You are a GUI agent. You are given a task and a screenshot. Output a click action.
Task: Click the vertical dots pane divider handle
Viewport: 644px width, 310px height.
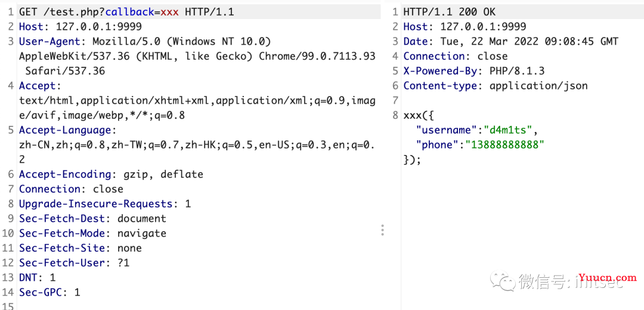click(x=382, y=230)
